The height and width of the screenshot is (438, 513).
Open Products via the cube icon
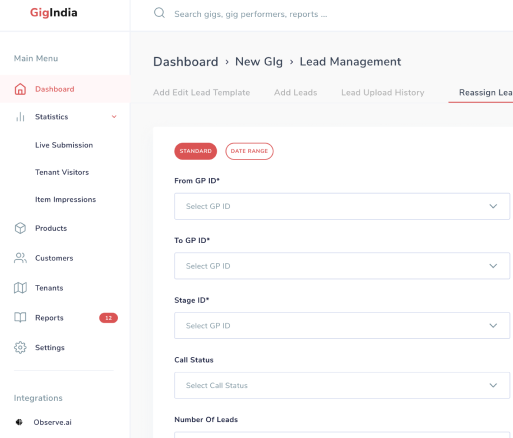click(20, 228)
